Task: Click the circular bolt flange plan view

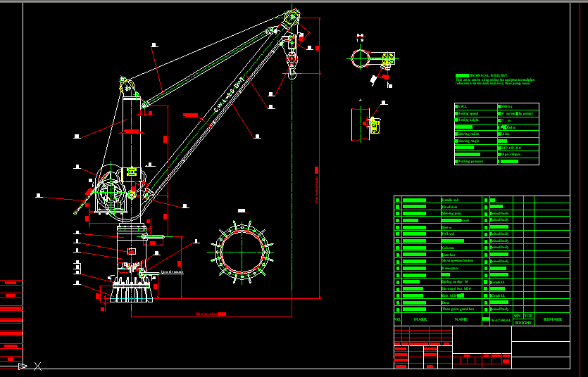Action: tap(242, 251)
